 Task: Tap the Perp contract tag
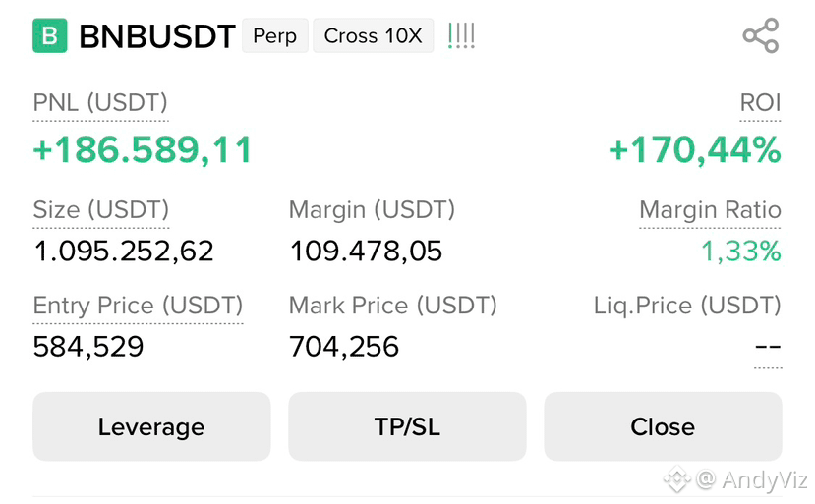click(x=275, y=35)
